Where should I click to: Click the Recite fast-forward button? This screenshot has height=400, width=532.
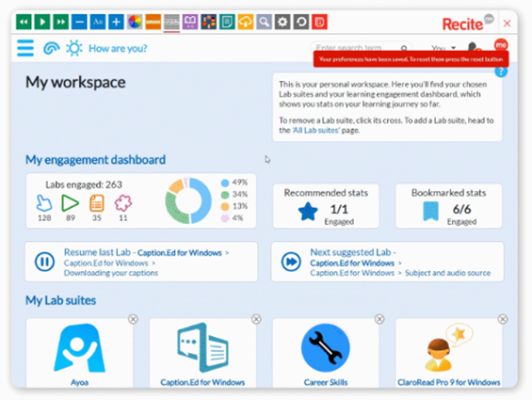(60, 22)
